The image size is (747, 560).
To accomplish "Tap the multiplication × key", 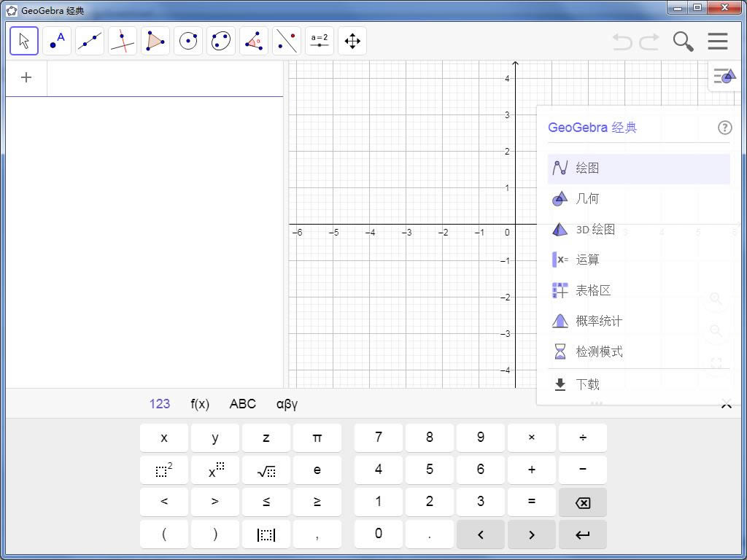I will click(532, 437).
